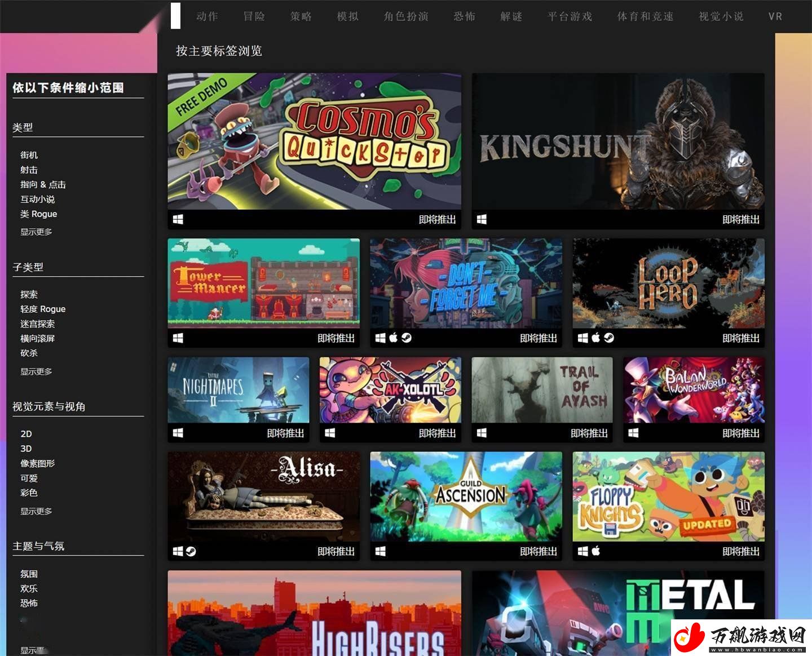The image size is (812, 656).
Task: Select the 恐怖 tab
Action: tap(465, 16)
